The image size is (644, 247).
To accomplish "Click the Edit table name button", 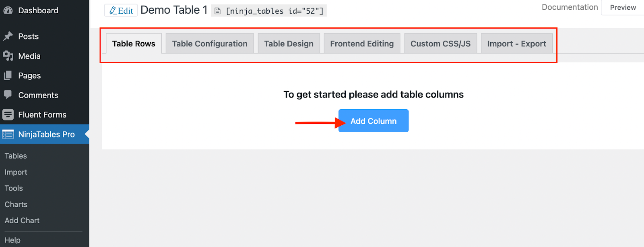I will (121, 10).
